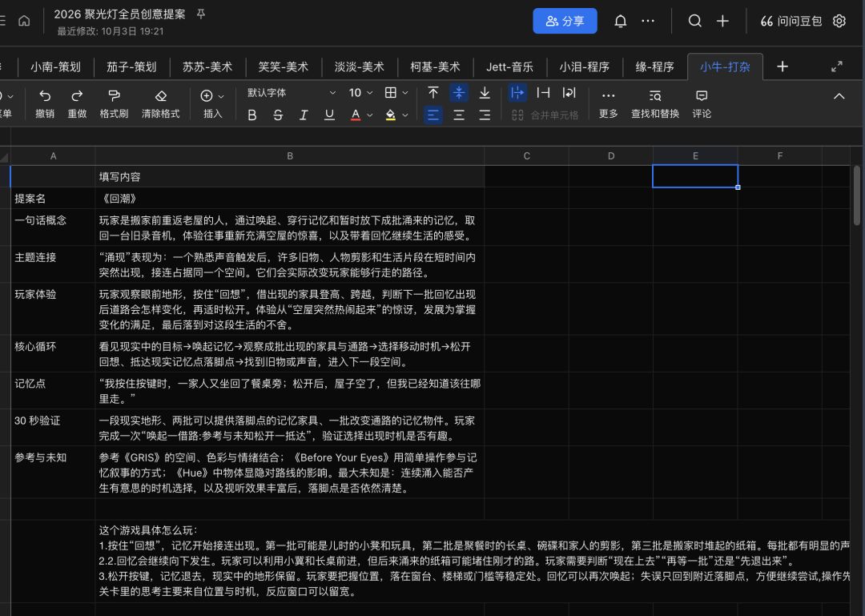This screenshot has height=616, width=865.
Task: Align cell content to vertical middle
Action: [x=459, y=93]
